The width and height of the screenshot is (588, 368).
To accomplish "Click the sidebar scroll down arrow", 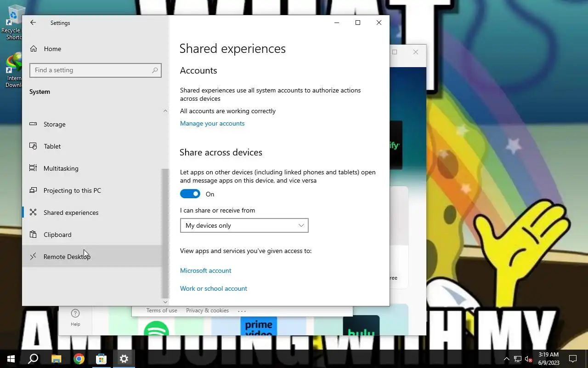I will click(165, 302).
